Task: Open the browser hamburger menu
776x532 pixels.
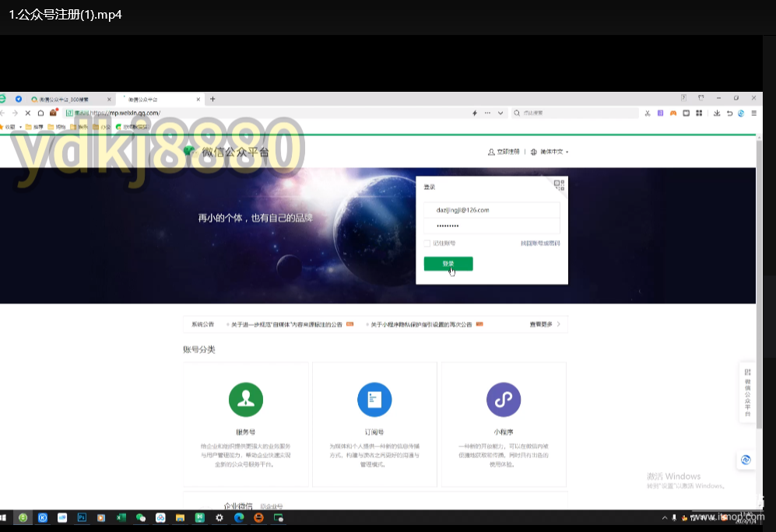Action: 753,114
